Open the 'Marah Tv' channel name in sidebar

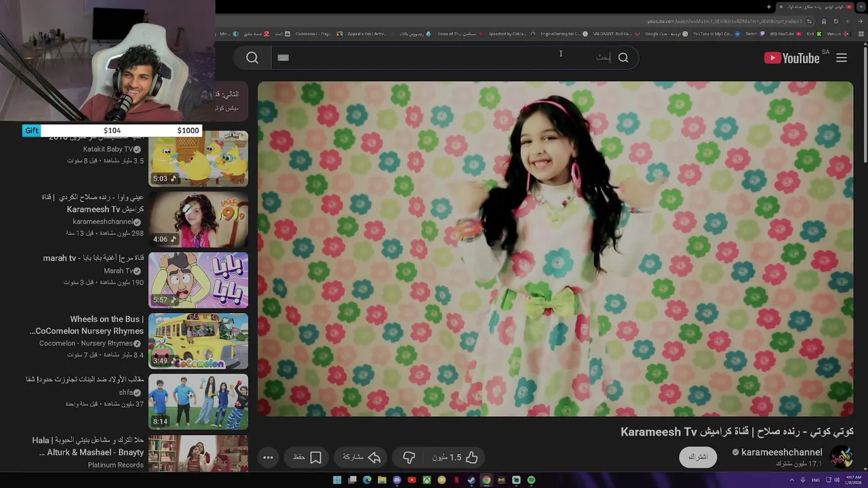pyautogui.click(x=118, y=270)
